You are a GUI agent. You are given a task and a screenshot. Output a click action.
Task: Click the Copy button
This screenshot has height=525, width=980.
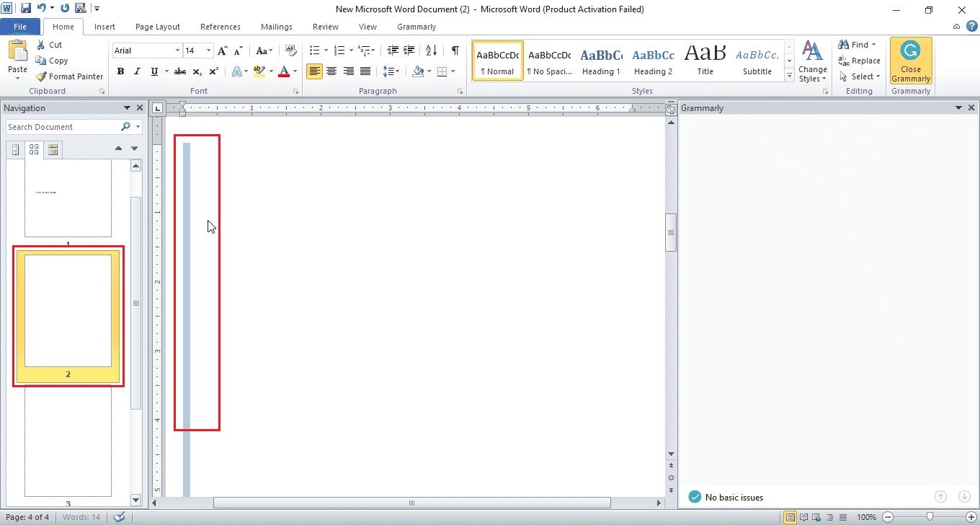pyautogui.click(x=52, y=61)
